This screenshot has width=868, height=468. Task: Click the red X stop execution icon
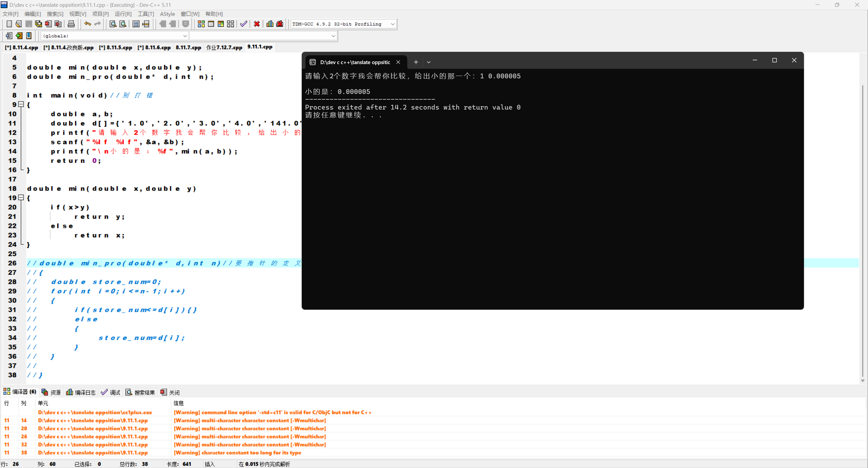[257, 24]
